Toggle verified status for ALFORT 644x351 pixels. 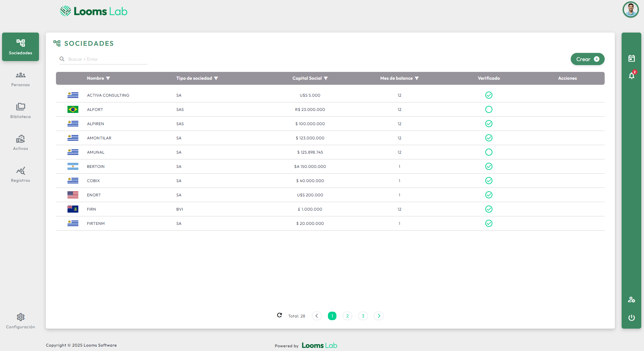489,110
